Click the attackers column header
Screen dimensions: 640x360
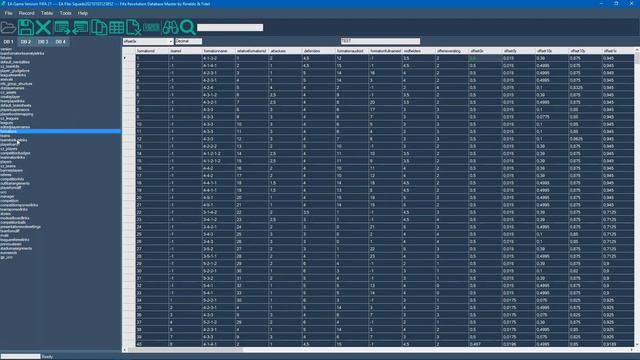click(x=285, y=51)
